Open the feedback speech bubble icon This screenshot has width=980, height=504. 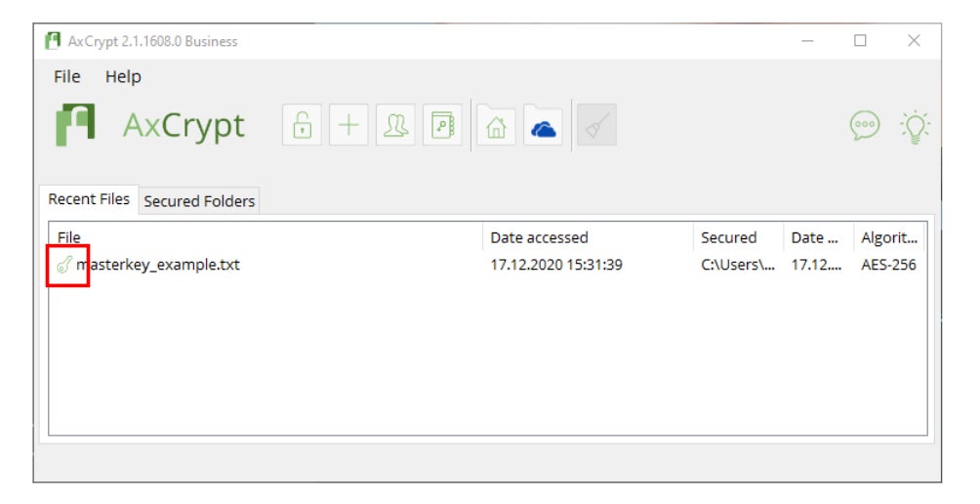pos(865,126)
